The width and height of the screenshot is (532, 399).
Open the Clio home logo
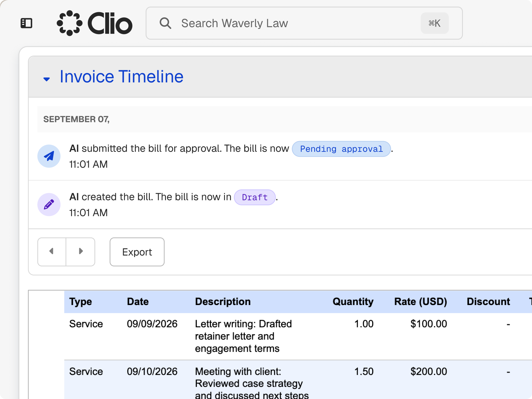click(95, 23)
